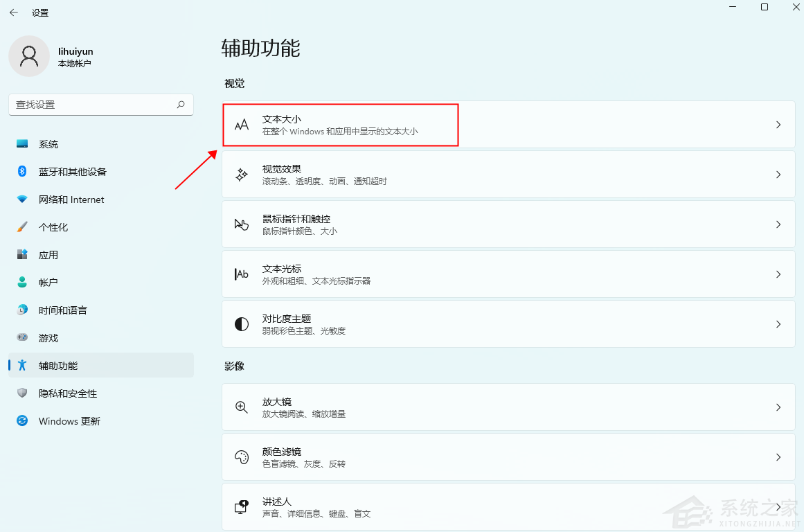Minimize the Settings window
This screenshot has height=532, width=804.
coord(733,7)
